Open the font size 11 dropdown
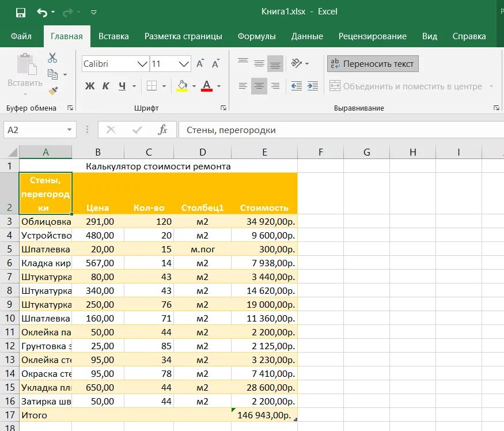The image size is (504, 431). click(x=184, y=64)
